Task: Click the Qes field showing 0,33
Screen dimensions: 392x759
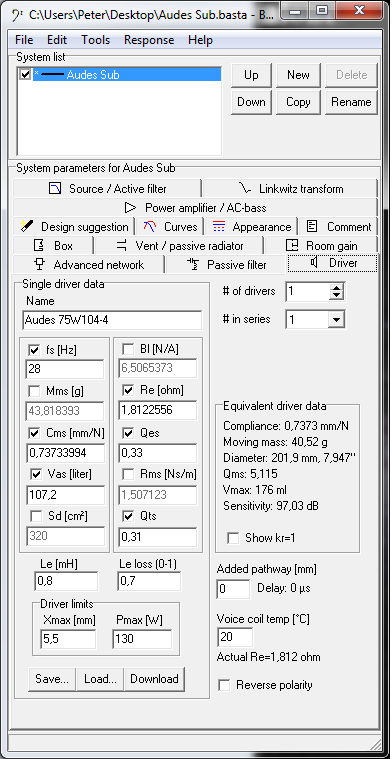Action: click(158, 453)
